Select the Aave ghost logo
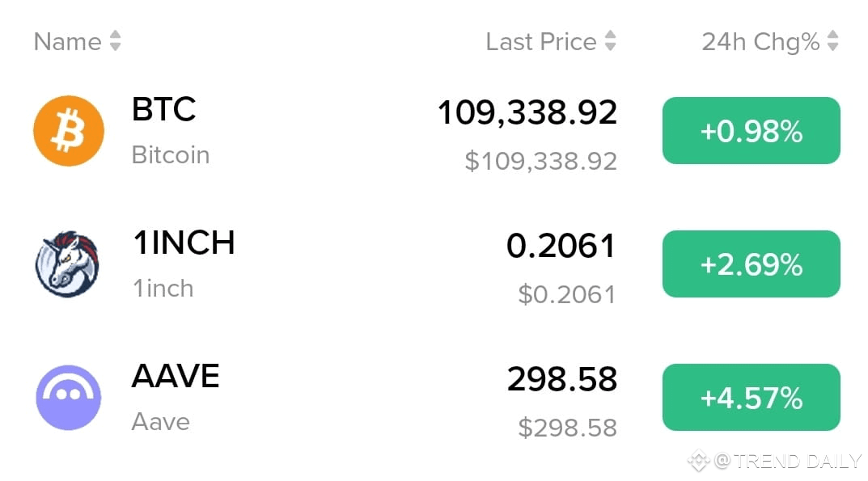Viewport: 868px width, 481px height. click(x=69, y=398)
